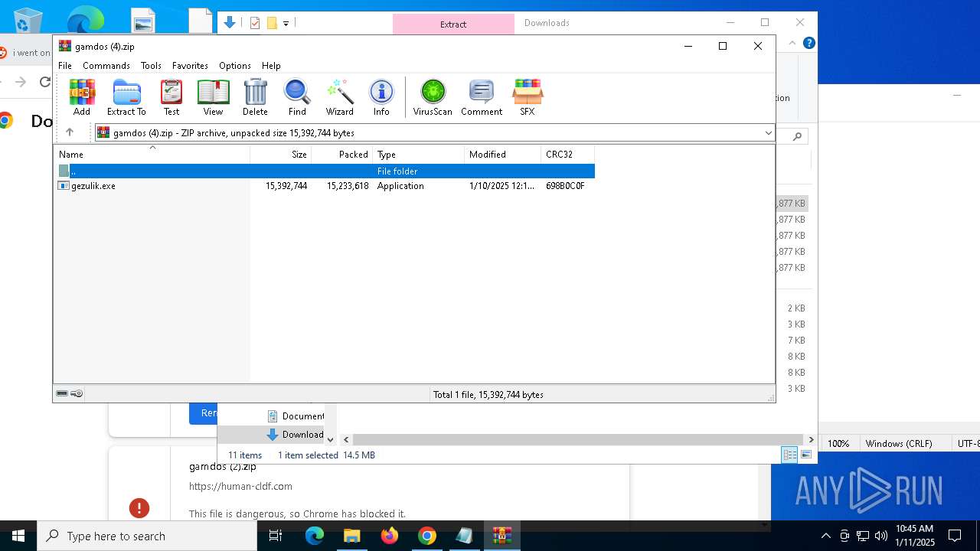Switch Explorer to large icons view
Viewport: 980px width, 551px height.
pos(805,455)
